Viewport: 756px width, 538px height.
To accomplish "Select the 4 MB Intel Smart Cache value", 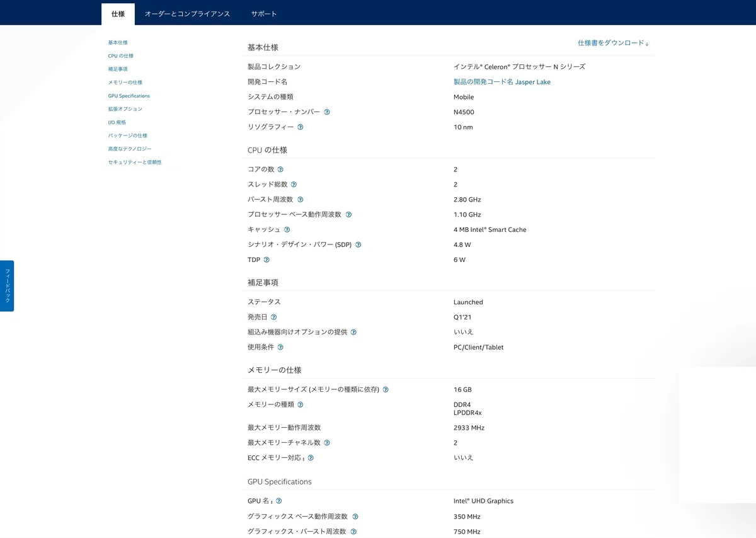I will point(490,230).
